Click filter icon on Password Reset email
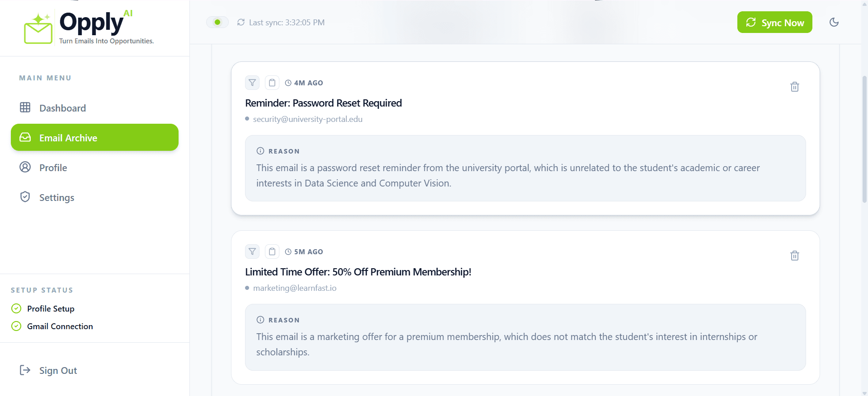The height and width of the screenshot is (396, 868). [252, 83]
